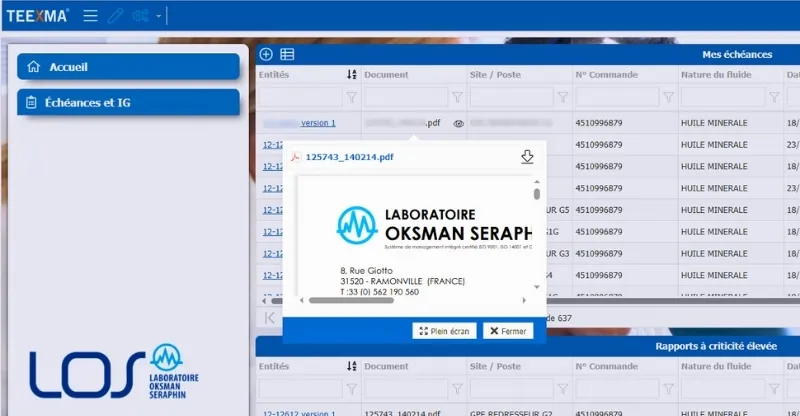Image resolution: width=800 pixels, height=416 pixels.
Task: Click the LOS Laboratoire Oksman Seraphin logo
Action: tap(114, 372)
